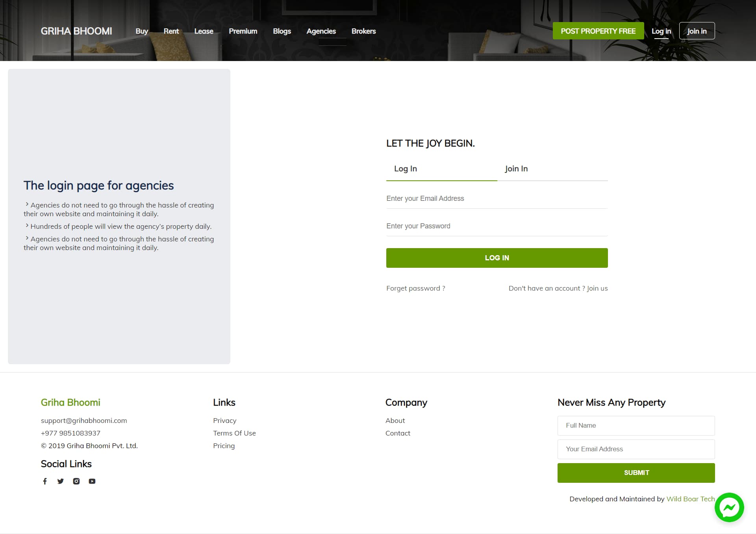Open the Wild Boar Tech link

coord(691,499)
